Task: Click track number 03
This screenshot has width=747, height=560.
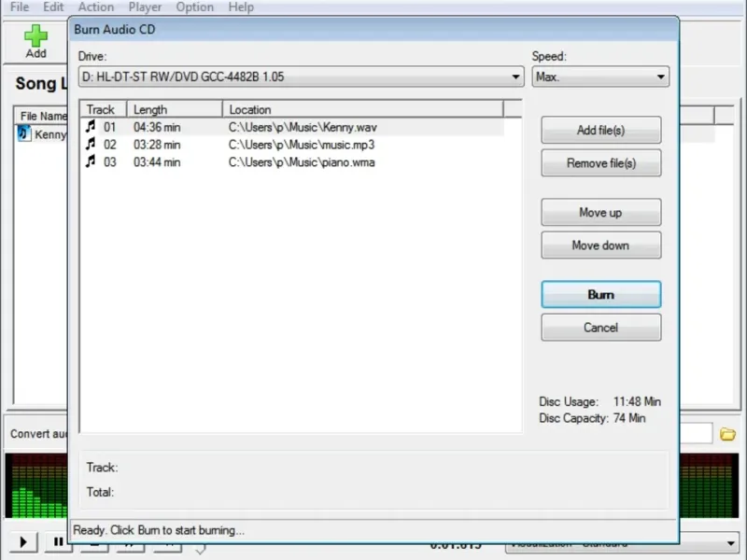Action: [x=109, y=162]
